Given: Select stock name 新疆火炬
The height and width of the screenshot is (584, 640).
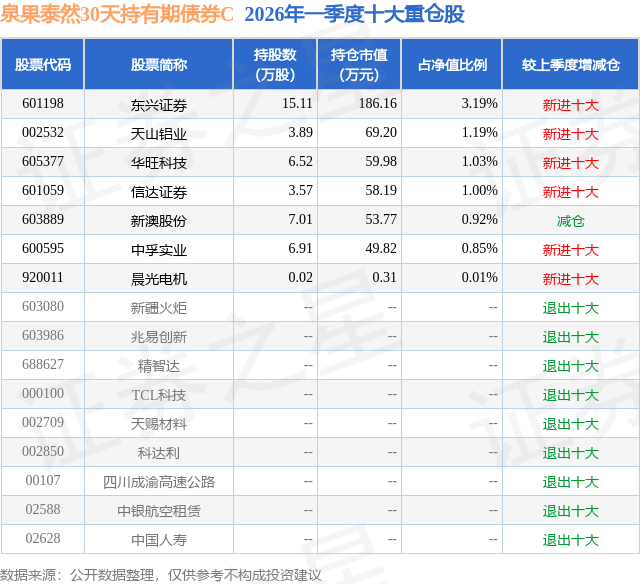Looking at the screenshot, I should 159,308.
